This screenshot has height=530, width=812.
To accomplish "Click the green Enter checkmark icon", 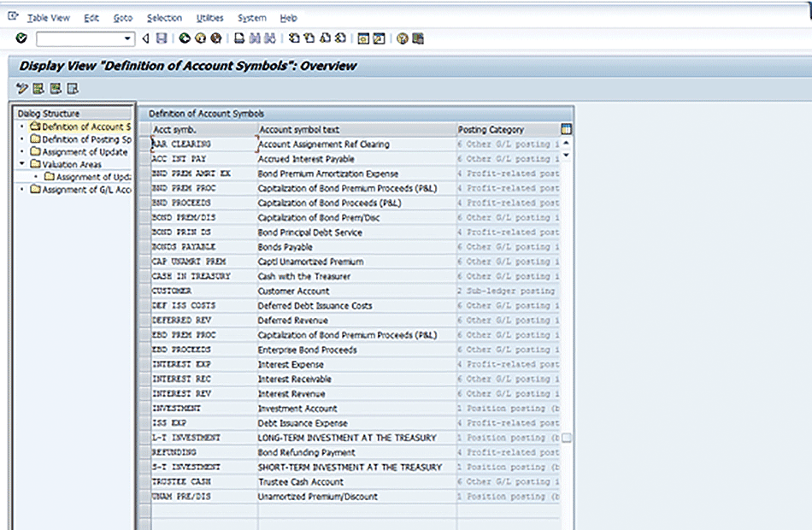I will tap(21, 38).
